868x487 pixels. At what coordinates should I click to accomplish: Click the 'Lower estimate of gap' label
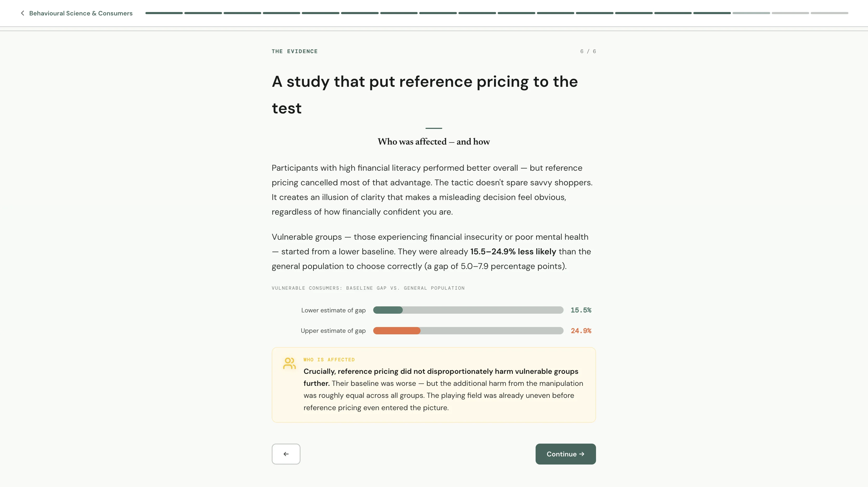pyautogui.click(x=333, y=310)
